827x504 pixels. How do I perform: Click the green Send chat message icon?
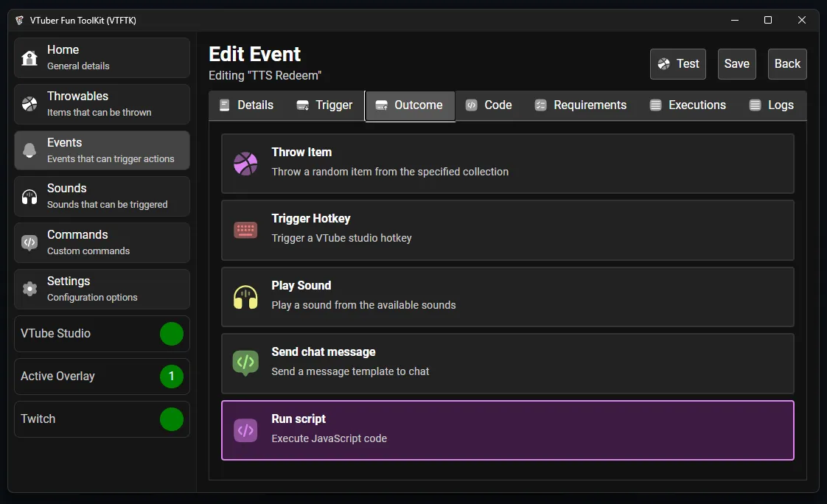tap(245, 363)
